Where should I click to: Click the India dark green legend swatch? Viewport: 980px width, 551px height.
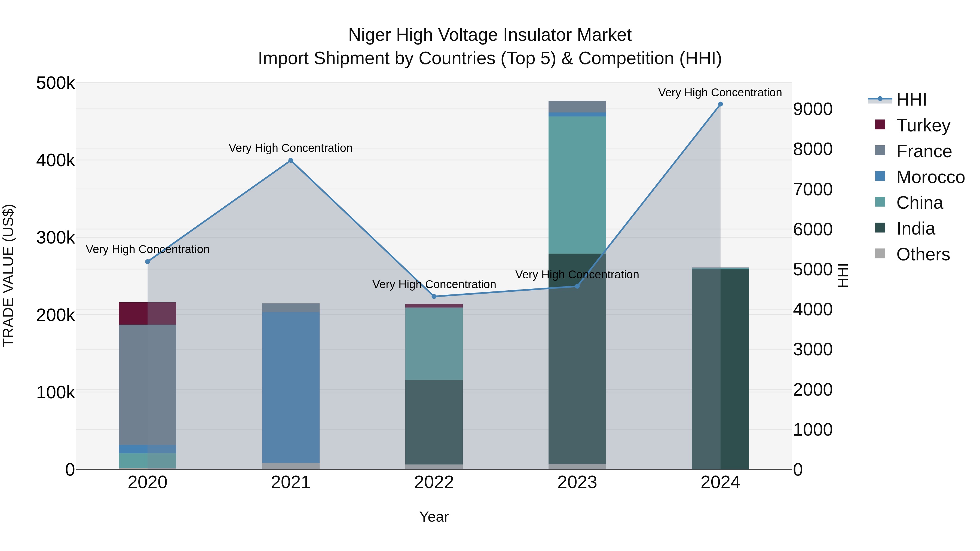click(880, 228)
